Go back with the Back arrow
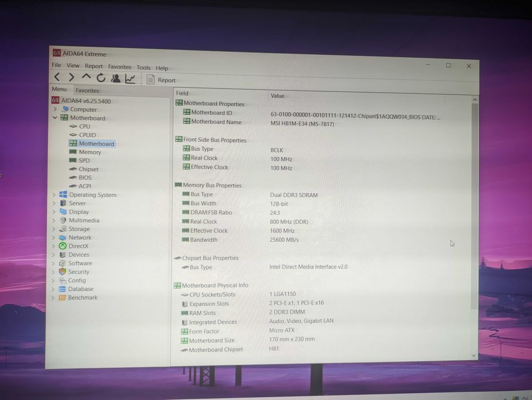Viewport: 532px width, 400px height. click(x=57, y=77)
